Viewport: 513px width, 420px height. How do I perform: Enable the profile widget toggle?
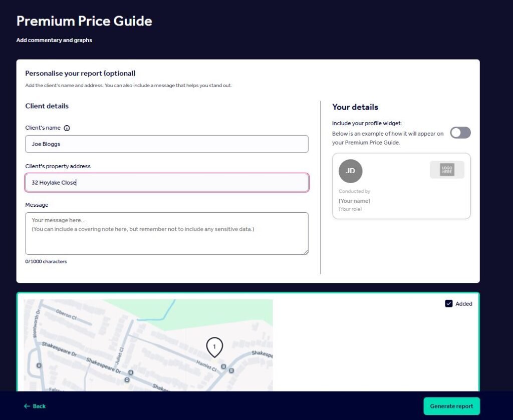coord(460,133)
